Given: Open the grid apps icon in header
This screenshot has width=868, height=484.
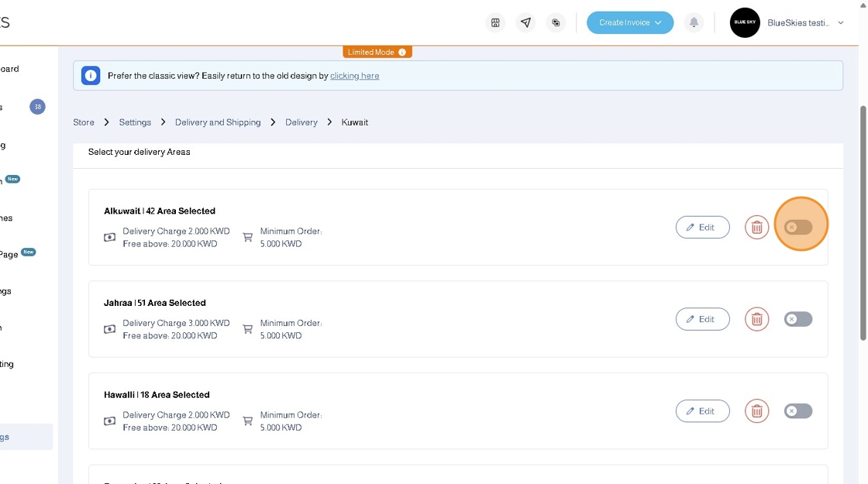Looking at the screenshot, I should (495, 22).
